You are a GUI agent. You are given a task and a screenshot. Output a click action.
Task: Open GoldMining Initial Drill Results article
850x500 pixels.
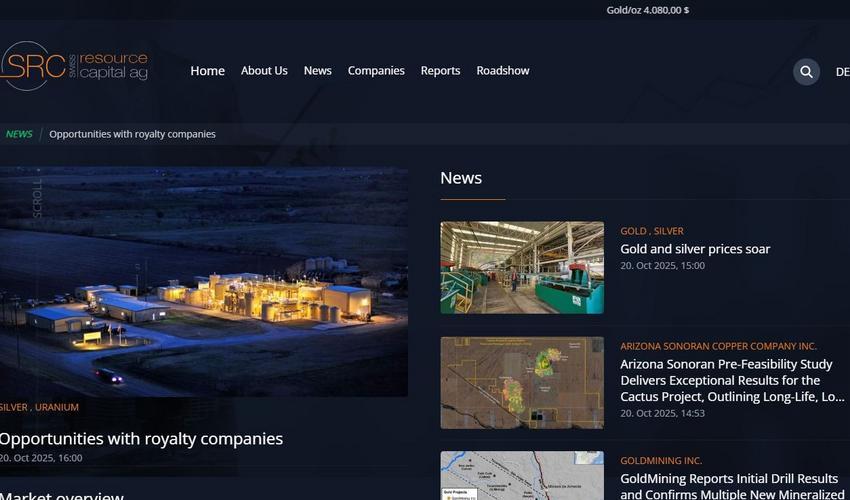(732, 486)
